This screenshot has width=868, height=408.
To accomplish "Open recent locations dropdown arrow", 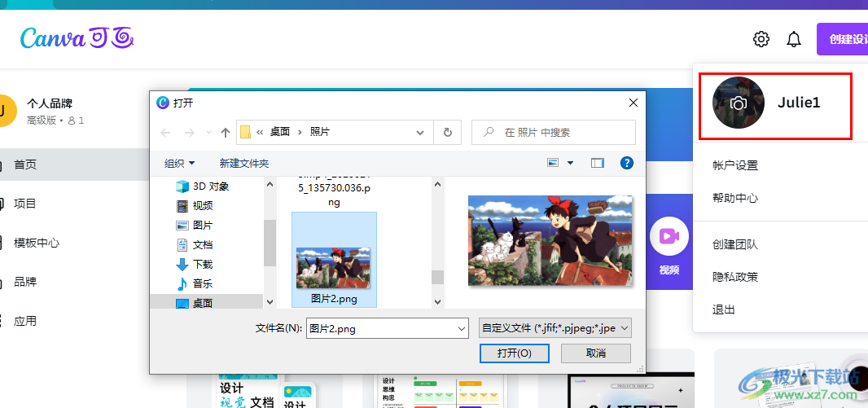I will pyautogui.click(x=208, y=132).
